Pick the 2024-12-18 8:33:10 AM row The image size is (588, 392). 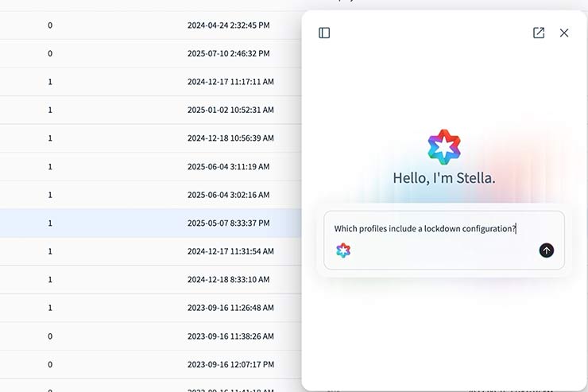pyautogui.click(x=228, y=280)
